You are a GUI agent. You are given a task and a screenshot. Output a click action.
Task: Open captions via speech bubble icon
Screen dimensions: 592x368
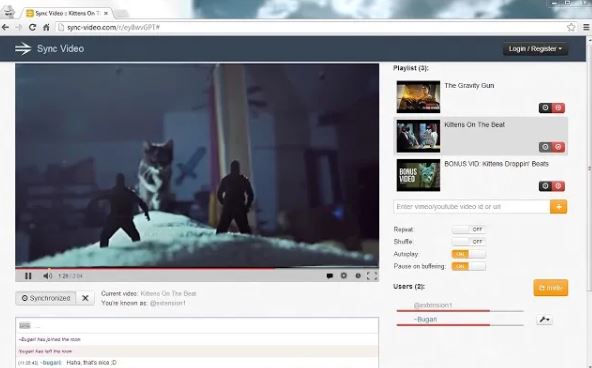pos(330,276)
